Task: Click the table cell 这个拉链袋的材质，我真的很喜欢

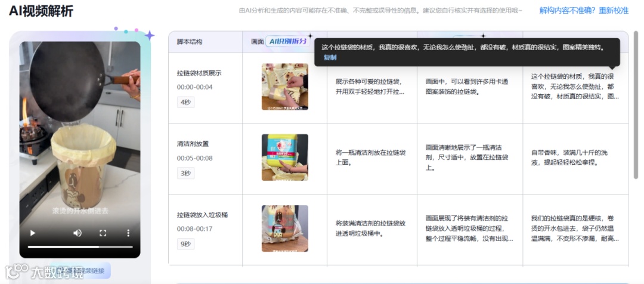Action: [575, 87]
